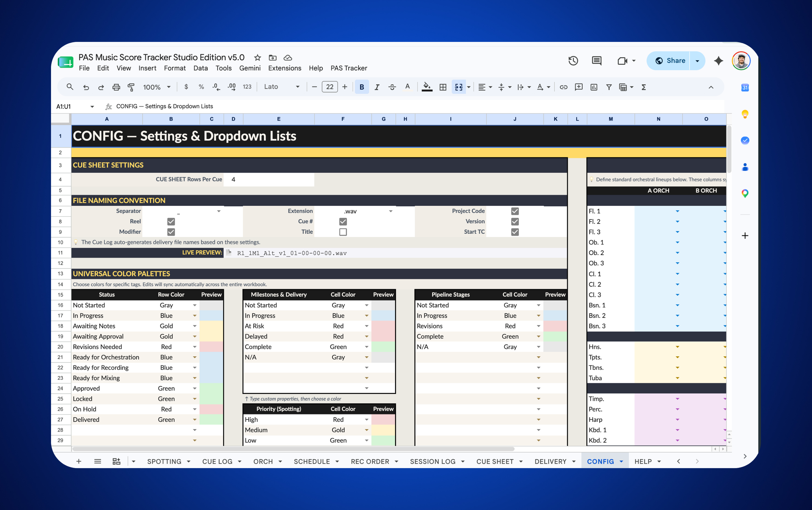Toggle the Version checkbox
Viewport: 812px width, 510px height.
click(515, 221)
